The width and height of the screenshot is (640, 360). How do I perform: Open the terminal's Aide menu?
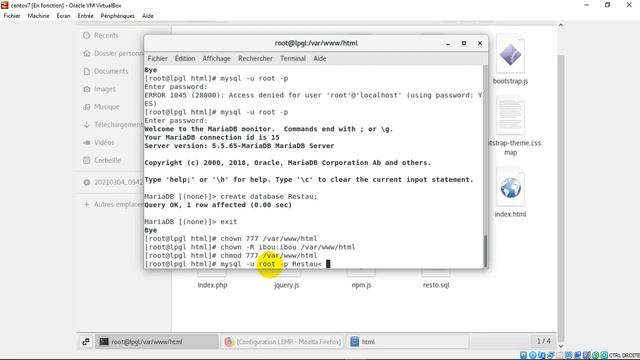tap(320, 59)
